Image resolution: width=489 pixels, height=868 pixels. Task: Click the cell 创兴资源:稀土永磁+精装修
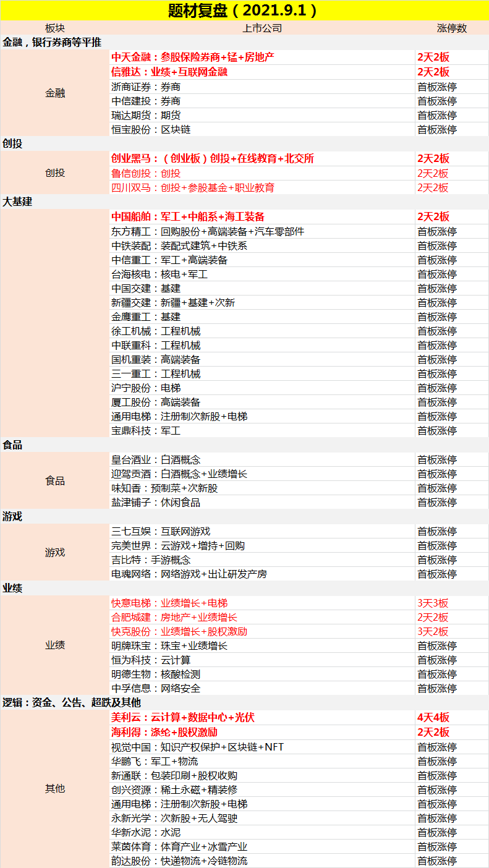click(x=262, y=789)
